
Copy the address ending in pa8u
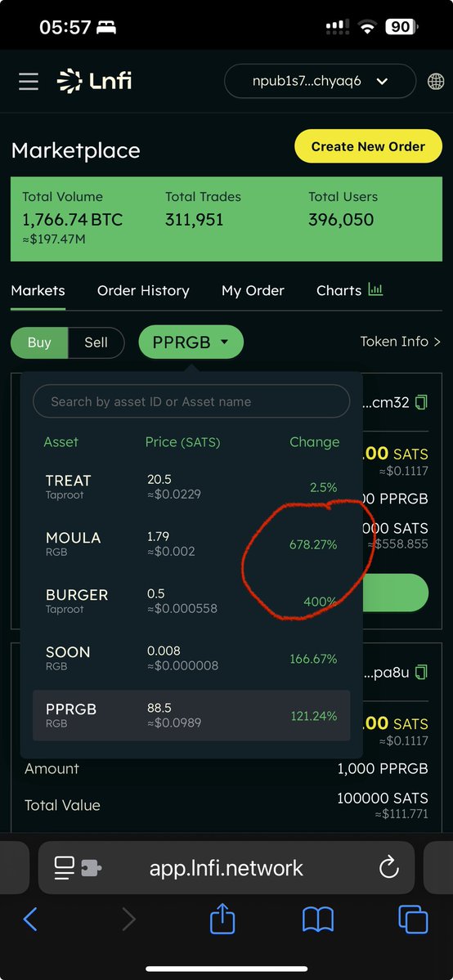tap(422, 673)
